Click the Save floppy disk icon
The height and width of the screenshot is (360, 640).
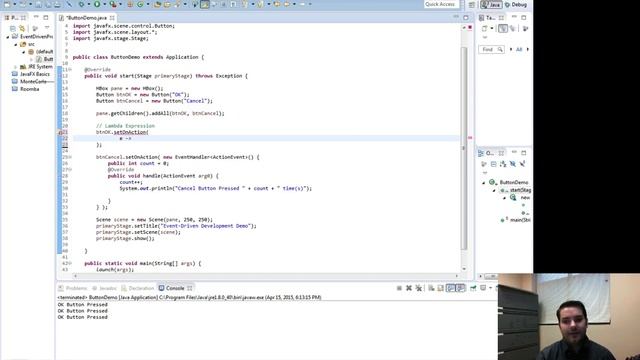(38, 4)
